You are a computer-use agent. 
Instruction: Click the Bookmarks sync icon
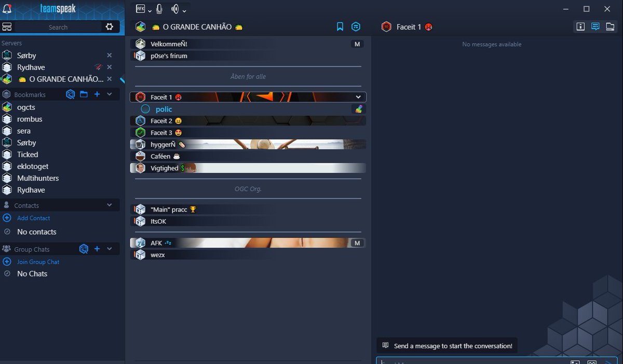(71, 94)
